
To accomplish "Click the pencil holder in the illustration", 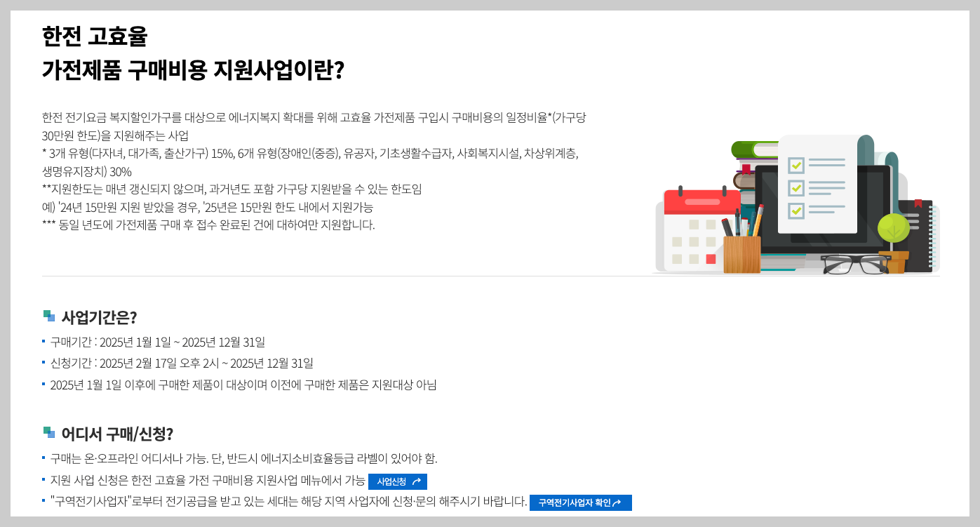I will click(x=742, y=253).
